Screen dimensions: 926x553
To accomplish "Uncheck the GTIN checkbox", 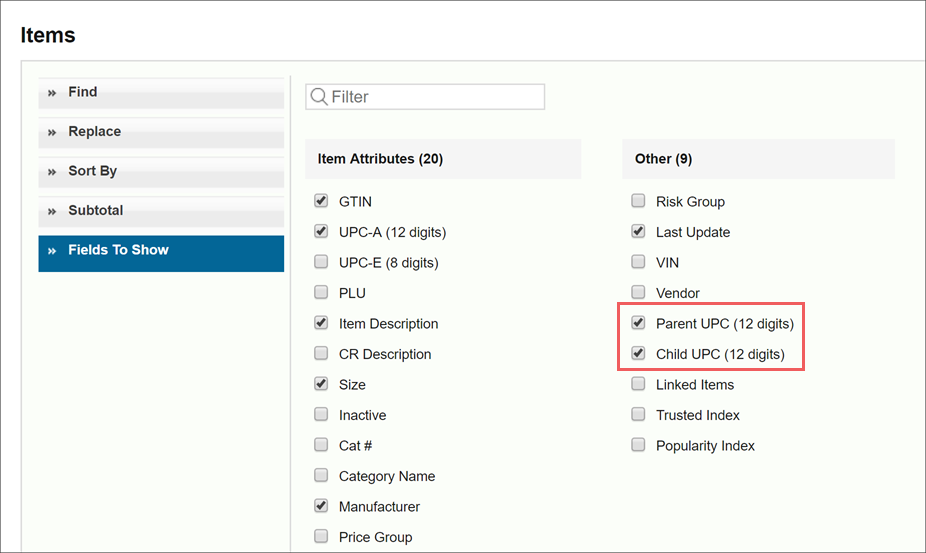I will tap(321, 201).
